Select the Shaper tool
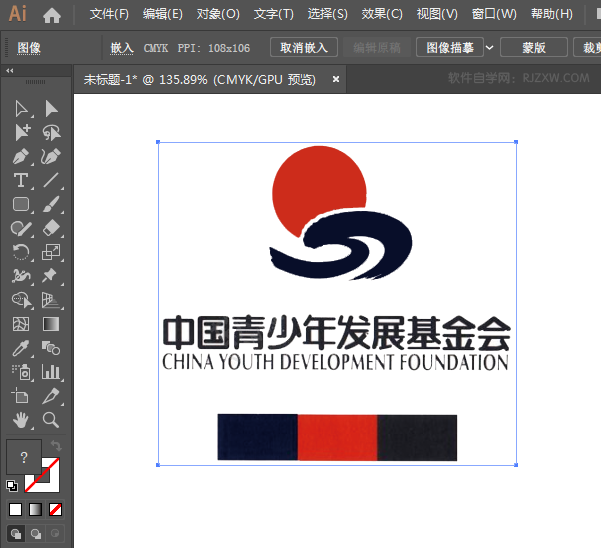Image resolution: width=601 pixels, height=548 pixels. pyautogui.click(x=21, y=228)
